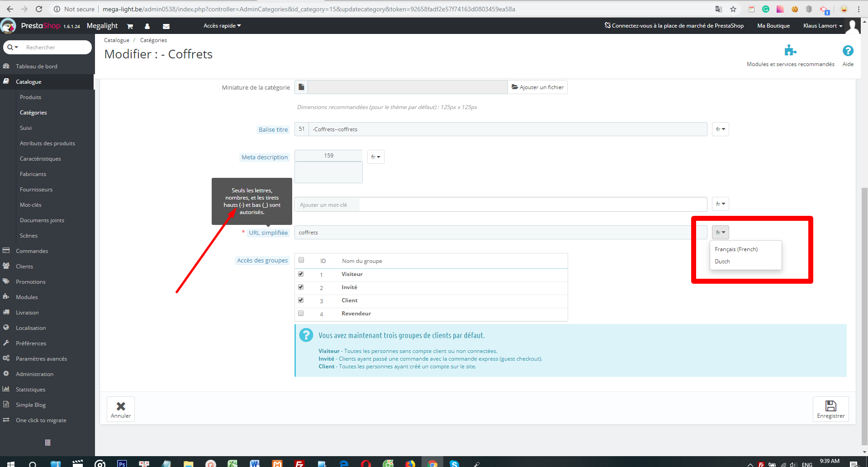Open Modules et services recommandés puzzle icon

(790, 50)
